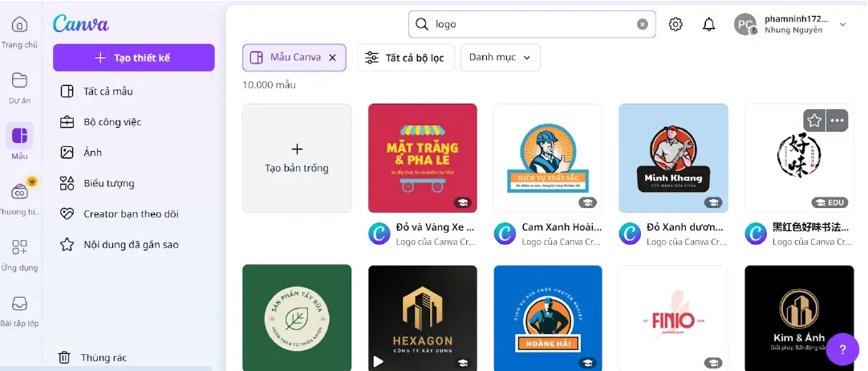
Task: Click Canva Creative avatar beside 黑红色好味书法
Action: pos(756,234)
